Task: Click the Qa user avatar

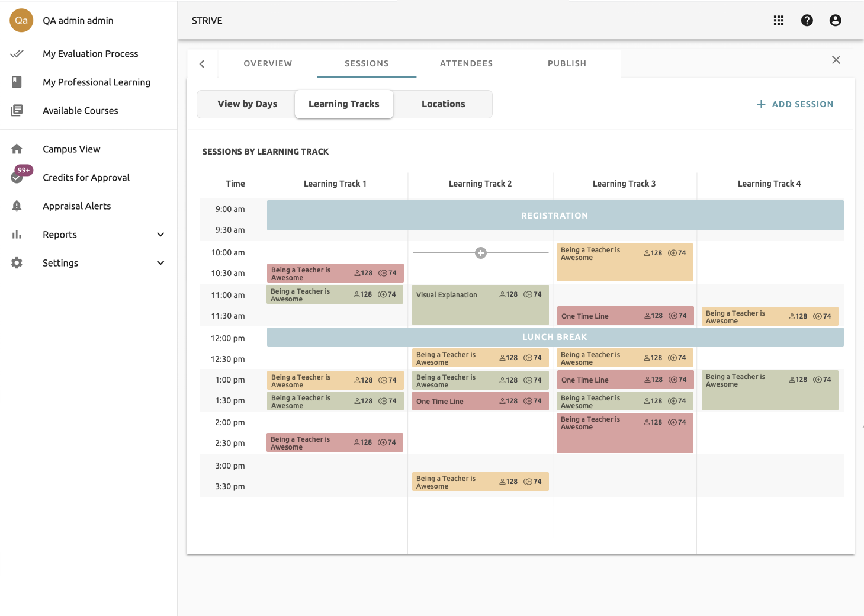Action: (21, 21)
